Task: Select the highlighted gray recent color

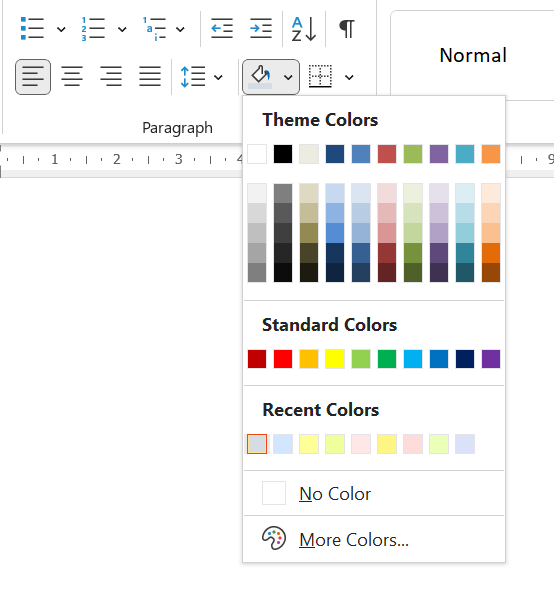Action: coord(257,444)
